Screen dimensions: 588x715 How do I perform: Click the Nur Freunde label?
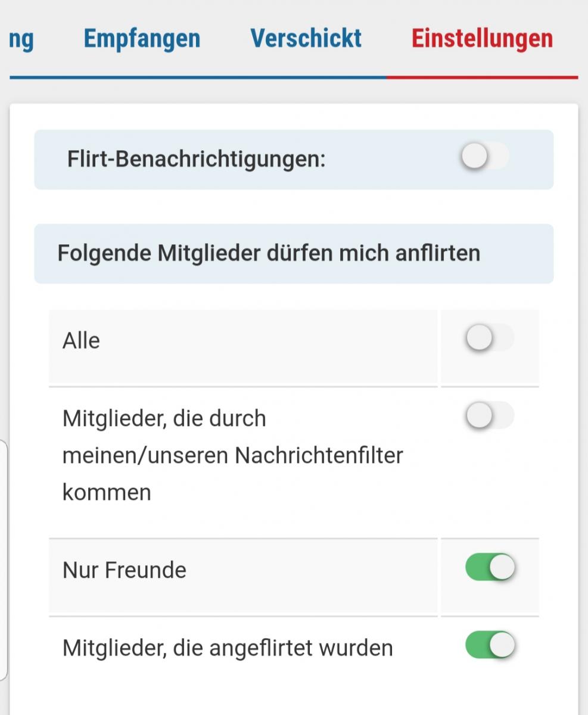pos(125,570)
